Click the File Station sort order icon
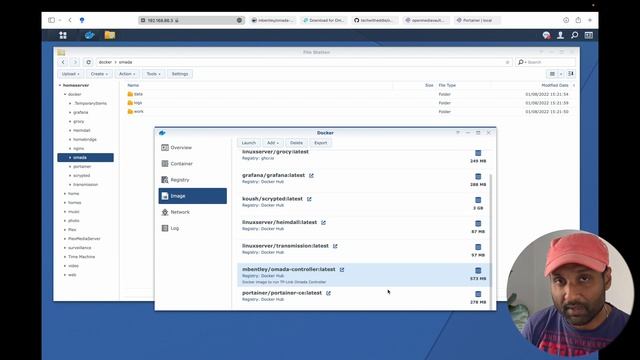Viewport: 640px width, 360px height. pyautogui.click(x=571, y=74)
